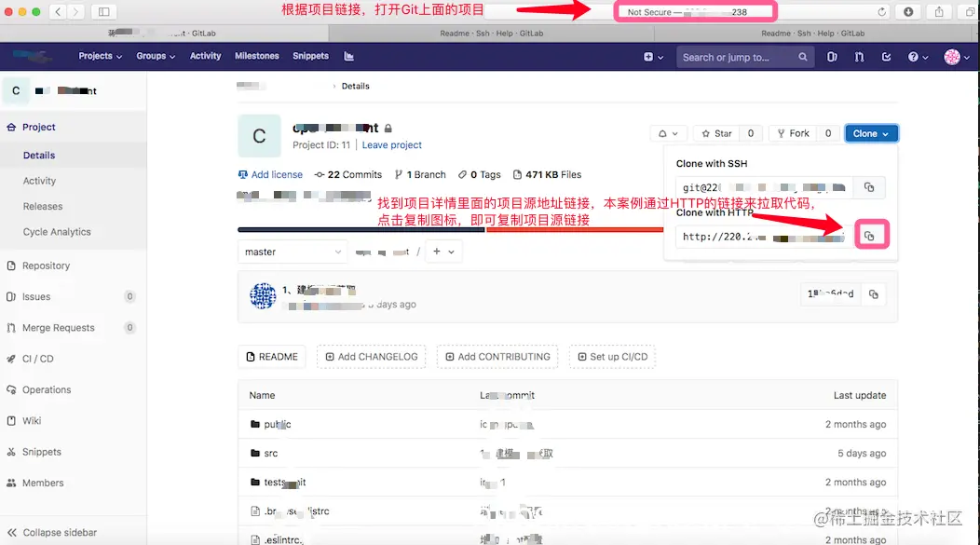Open the Issues icon in top navbar

[832, 57]
